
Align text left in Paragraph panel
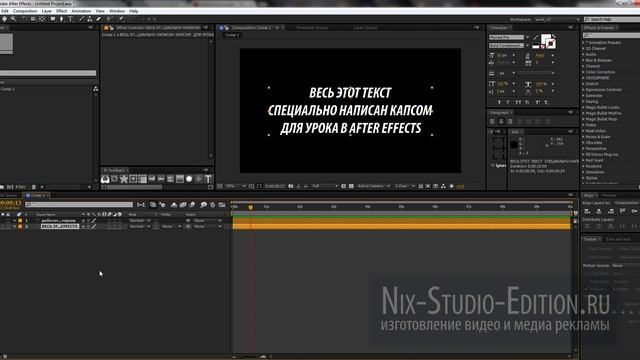492,121
